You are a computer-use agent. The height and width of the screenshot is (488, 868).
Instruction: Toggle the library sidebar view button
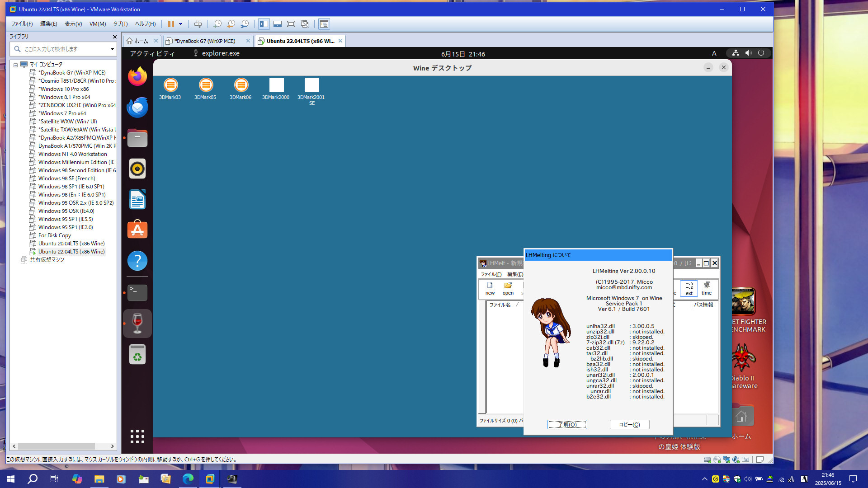click(x=264, y=24)
